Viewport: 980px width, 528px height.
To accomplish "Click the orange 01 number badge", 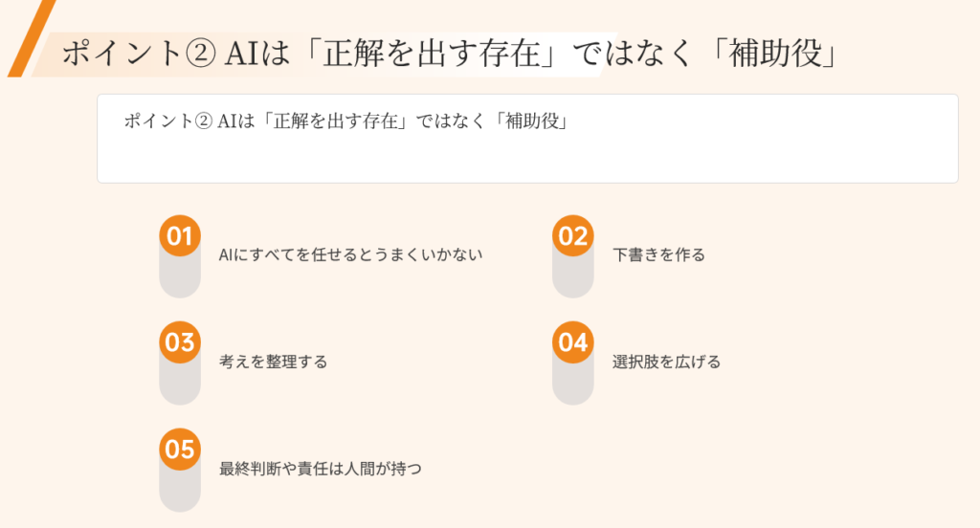I will (x=180, y=236).
